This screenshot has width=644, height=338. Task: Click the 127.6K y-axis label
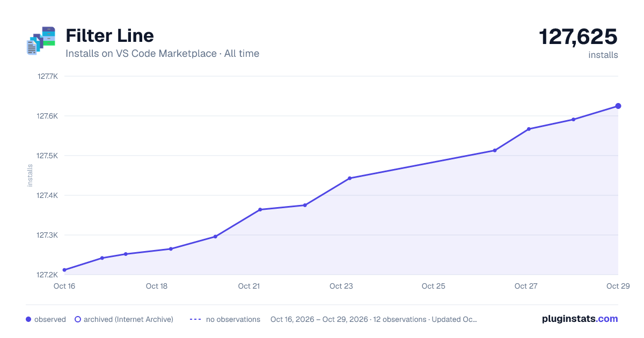(x=47, y=116)
